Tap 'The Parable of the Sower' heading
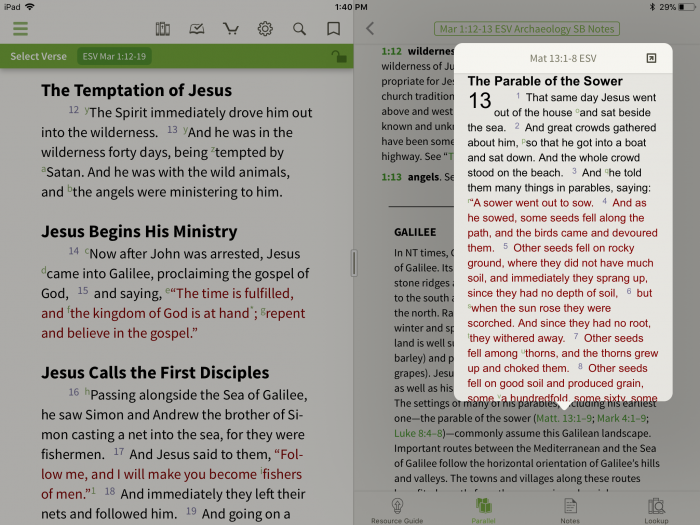Viewport: 700px width, 525px height. click(545, 81)
